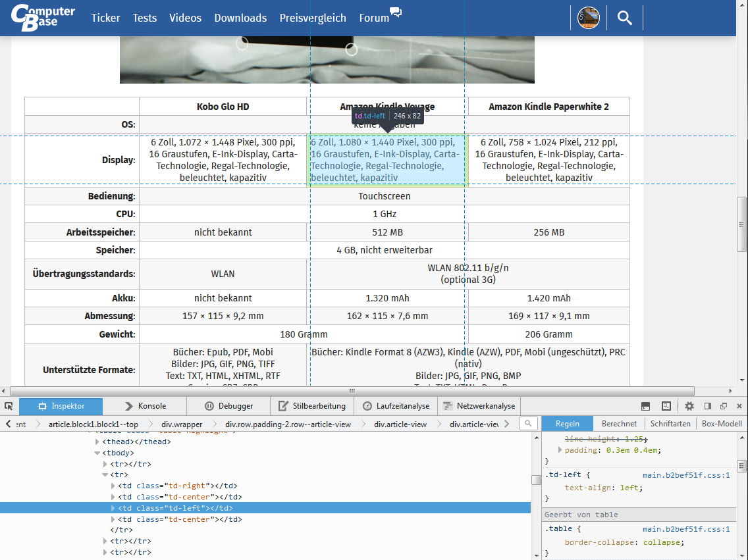The width and height of the screenshot is (748, 560).
Task: Click the Kobo Glo HD header cell
Action: click(223, 107)
